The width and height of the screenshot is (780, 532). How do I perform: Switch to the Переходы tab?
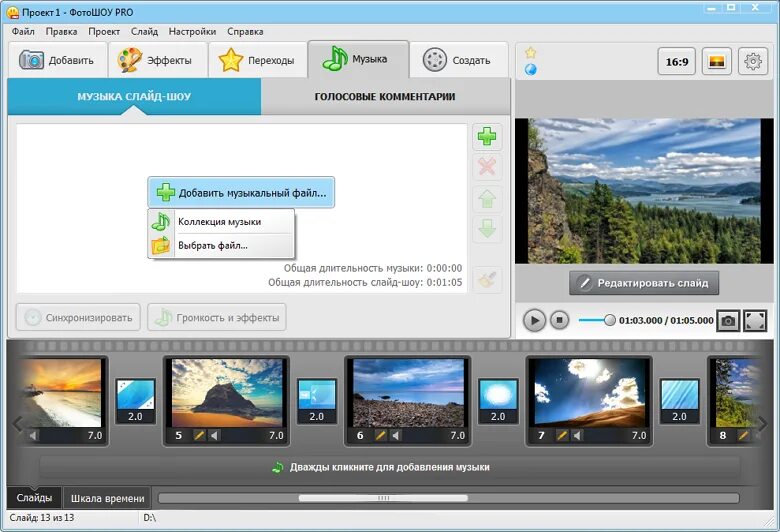(258, 60)
